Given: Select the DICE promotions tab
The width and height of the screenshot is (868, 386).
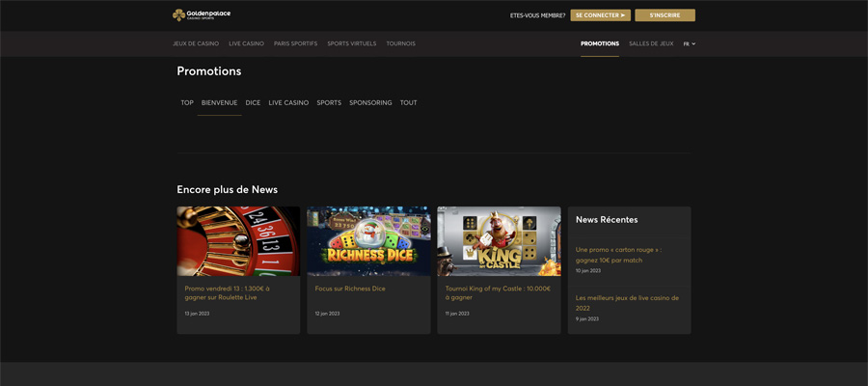Looking at the screenshot, I should (253, 103).
